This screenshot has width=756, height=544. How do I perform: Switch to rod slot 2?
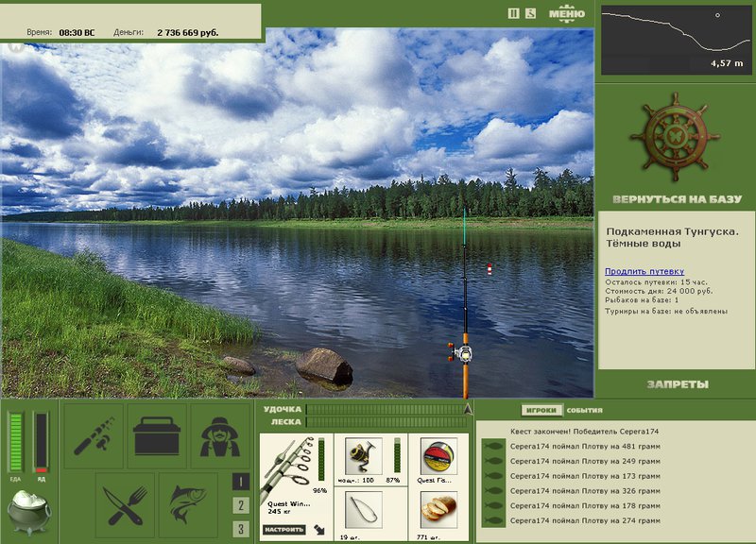click(241, 505)
